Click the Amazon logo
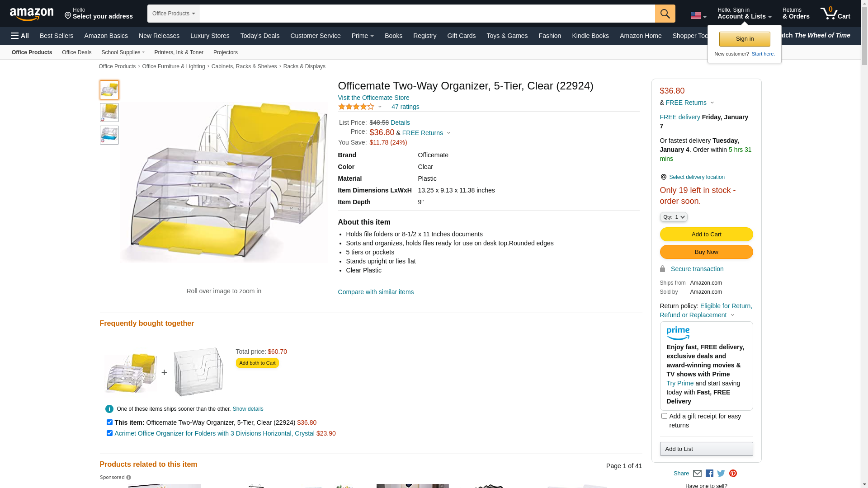This screenshot has width=868, height=488. click(32, 14)
